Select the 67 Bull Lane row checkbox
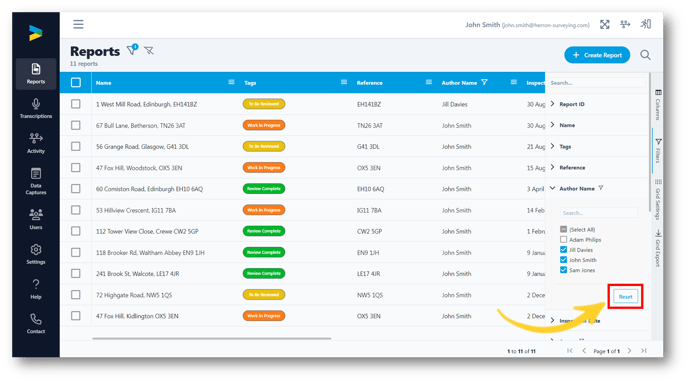688x382 pixels. pyautogui.click(x=76, y=125)
